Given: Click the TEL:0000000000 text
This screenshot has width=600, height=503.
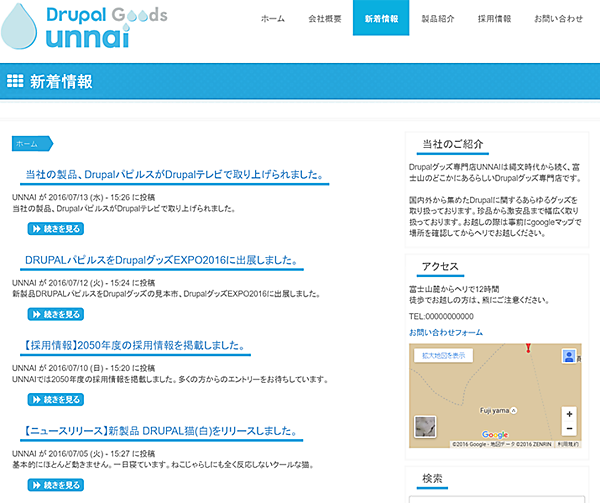Looking at the screenshot, I should (x=441, y=316).
